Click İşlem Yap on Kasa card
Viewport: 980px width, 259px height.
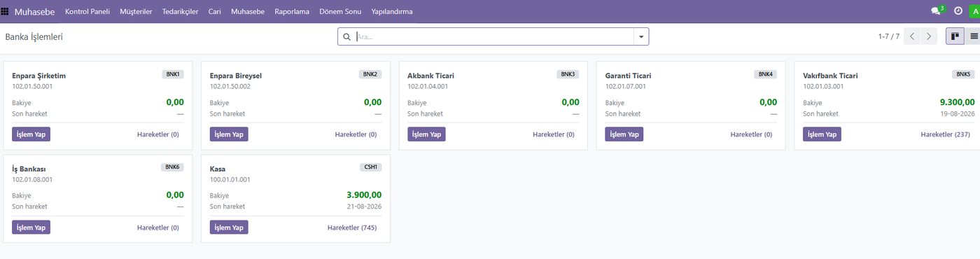(x=229, y=227)
